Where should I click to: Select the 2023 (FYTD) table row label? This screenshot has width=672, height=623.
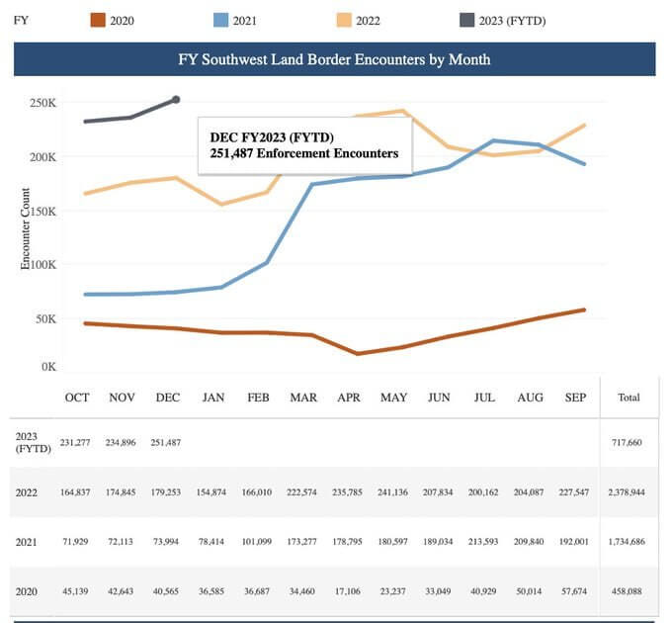click(x=31, y=441)
